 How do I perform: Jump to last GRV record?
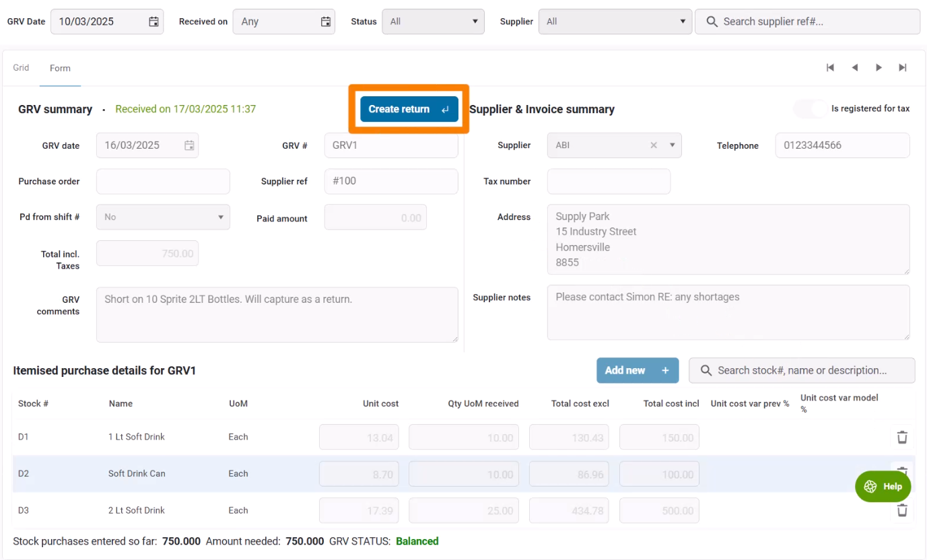(x=903, y=67)
